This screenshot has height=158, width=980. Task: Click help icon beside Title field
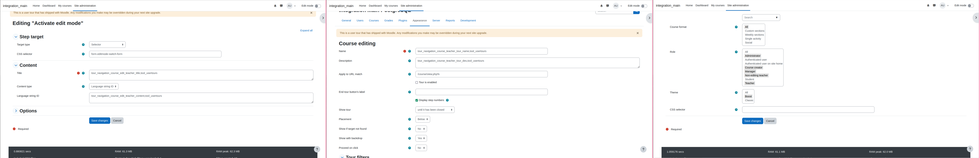coord(83,73)
